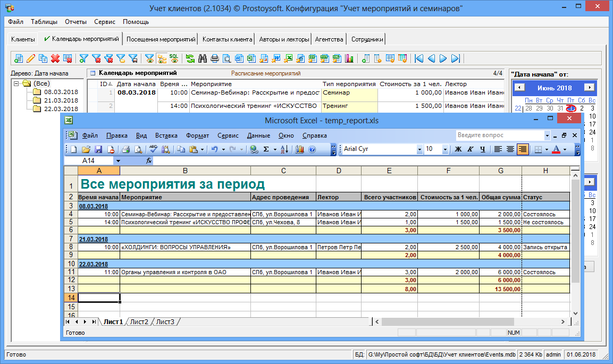Image resolution: width=613 pixels, height=364 pixels.
Task: Toggle the tree view display icon
Action: click(x=162, y=58)
